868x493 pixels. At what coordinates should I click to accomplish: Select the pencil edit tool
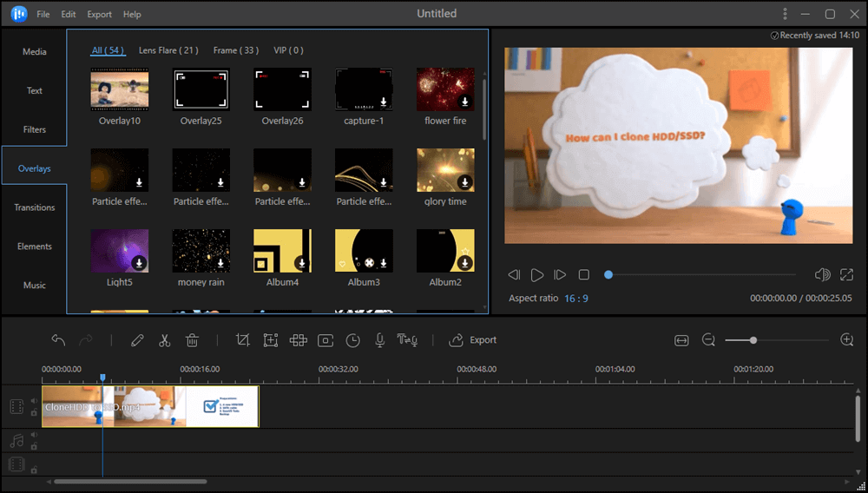click(137, 339)
